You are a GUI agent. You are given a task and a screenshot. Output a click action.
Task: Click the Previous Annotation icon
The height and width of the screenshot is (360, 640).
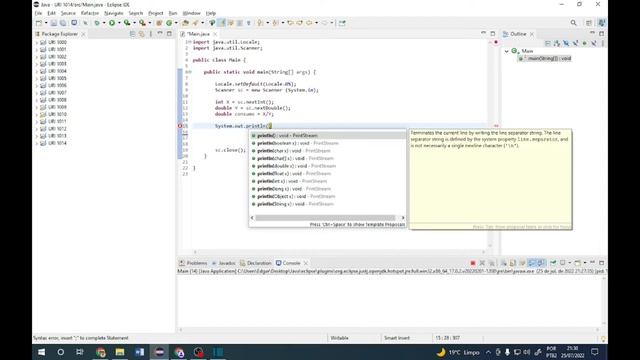(x=276, y=23)
